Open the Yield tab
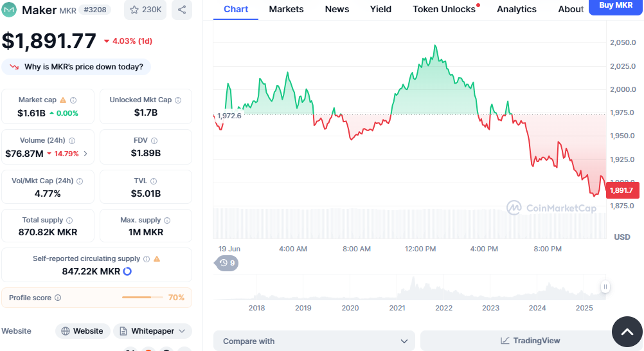Image resolution: width=644 pixels, height=351 pixels. click(380, 9)
